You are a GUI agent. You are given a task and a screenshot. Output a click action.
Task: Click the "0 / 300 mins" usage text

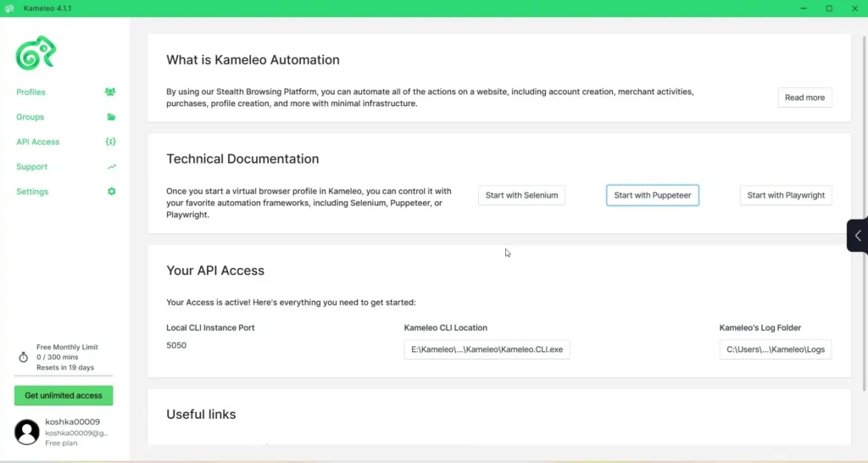click(x=58, y=357)
